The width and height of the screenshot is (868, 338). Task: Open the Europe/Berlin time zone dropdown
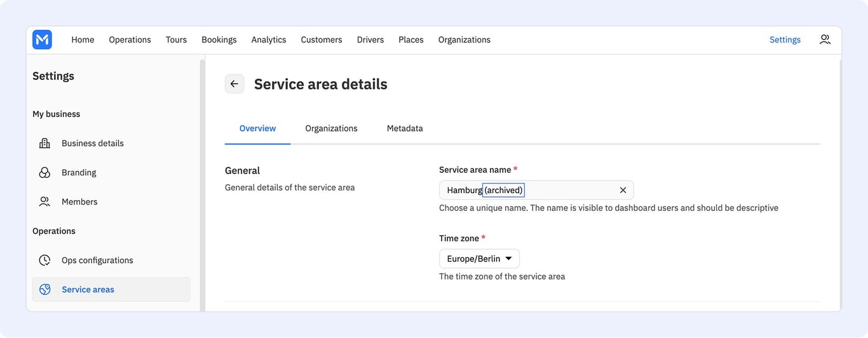pyautogui.click(x=479, y=259)
